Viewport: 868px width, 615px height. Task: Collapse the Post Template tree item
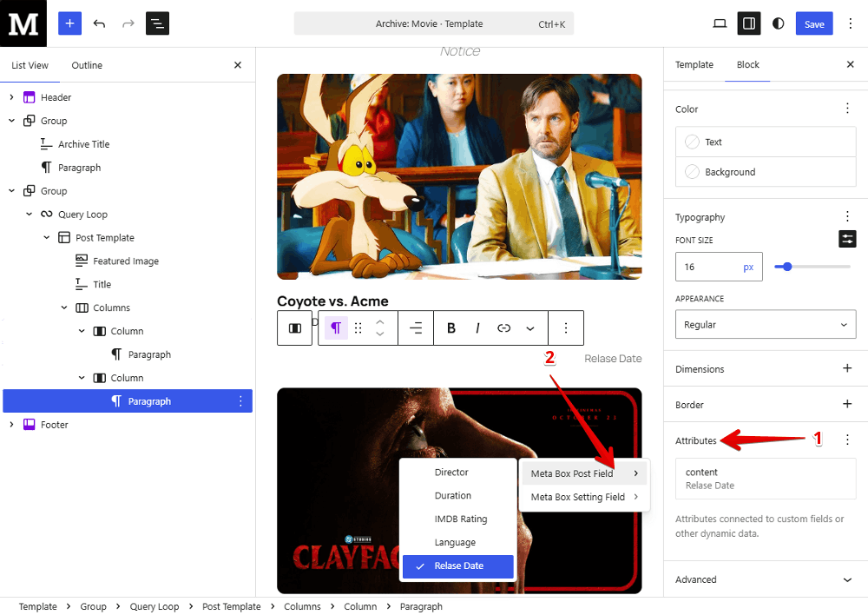tap(47, 237)
